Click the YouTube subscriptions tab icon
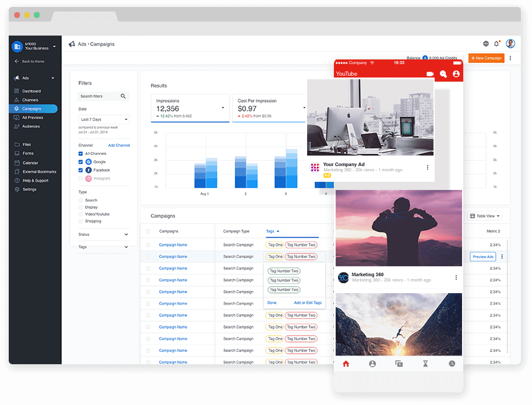 (399, 364)
